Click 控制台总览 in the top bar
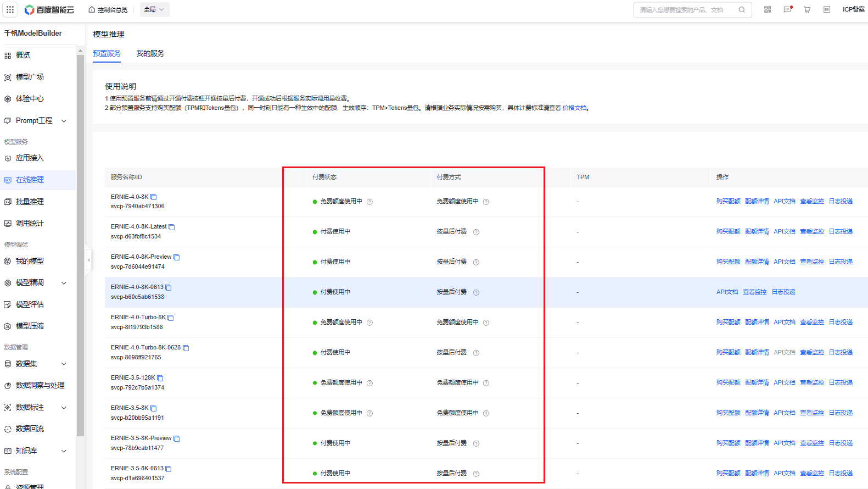This screenshot has height=489, width=868. [108, 10]
